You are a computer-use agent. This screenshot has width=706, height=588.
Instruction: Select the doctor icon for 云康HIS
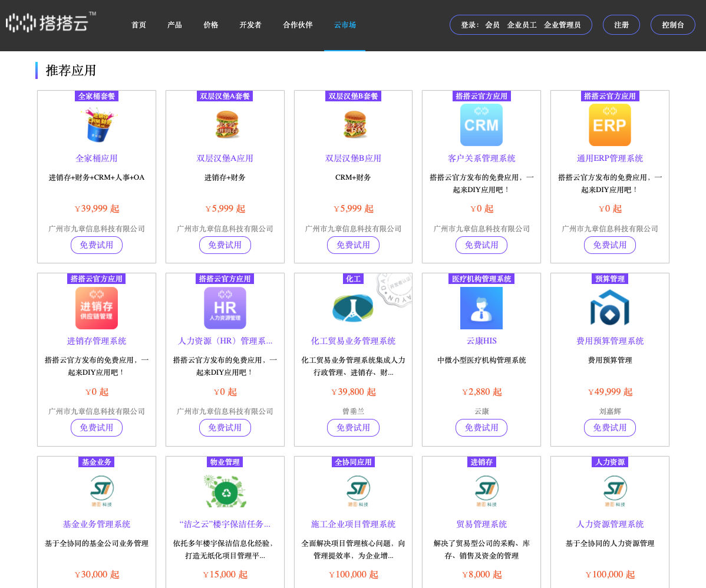pos(481,308)
